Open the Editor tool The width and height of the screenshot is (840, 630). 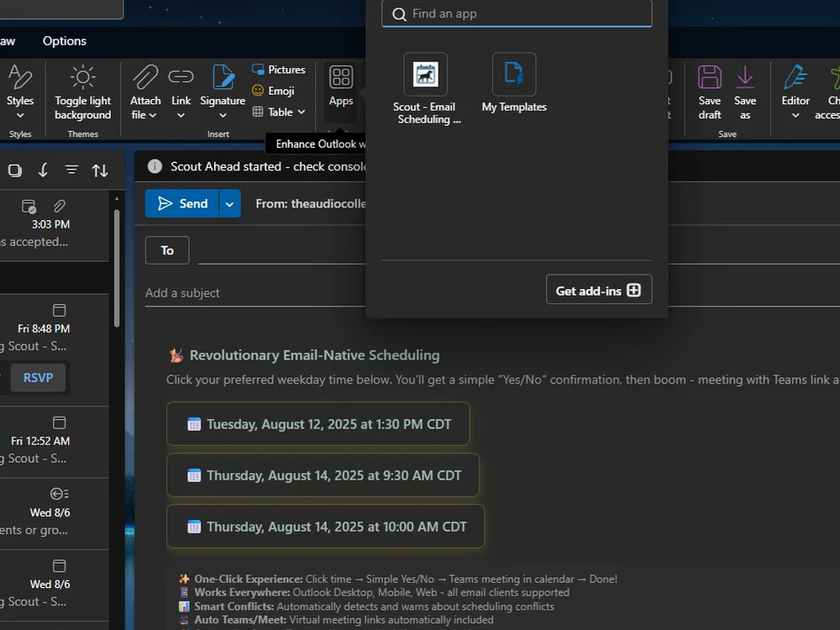(x=795, y=85)
